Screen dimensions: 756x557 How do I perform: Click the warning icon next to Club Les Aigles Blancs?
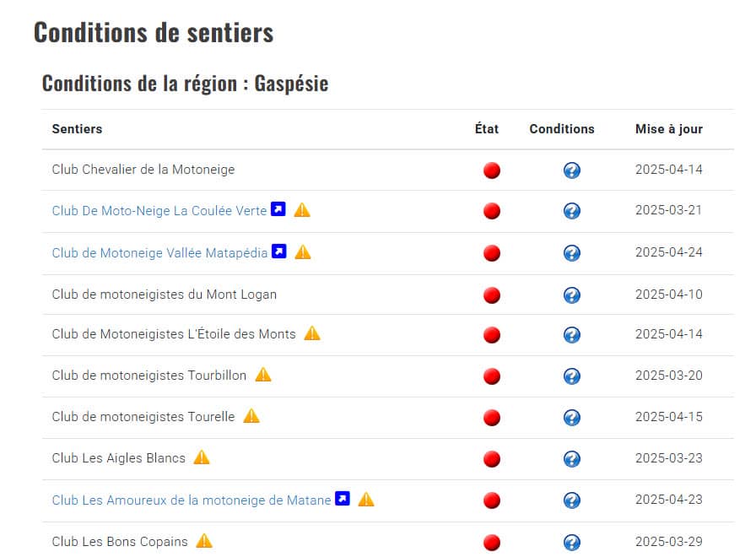202,457
